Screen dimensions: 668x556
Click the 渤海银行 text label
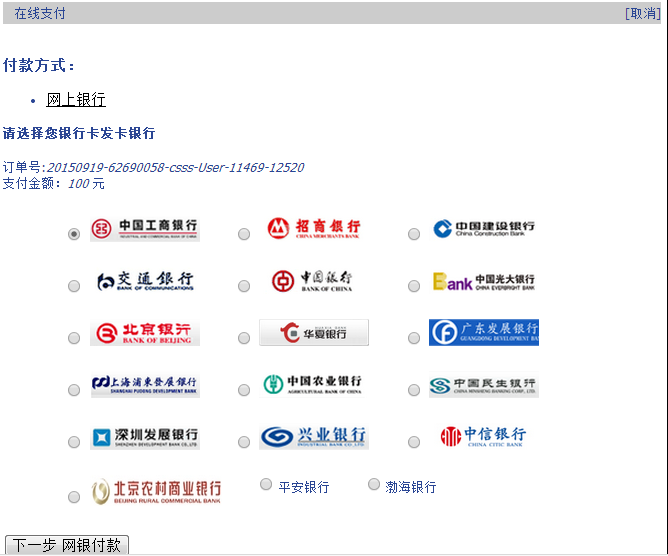[411, 487]
